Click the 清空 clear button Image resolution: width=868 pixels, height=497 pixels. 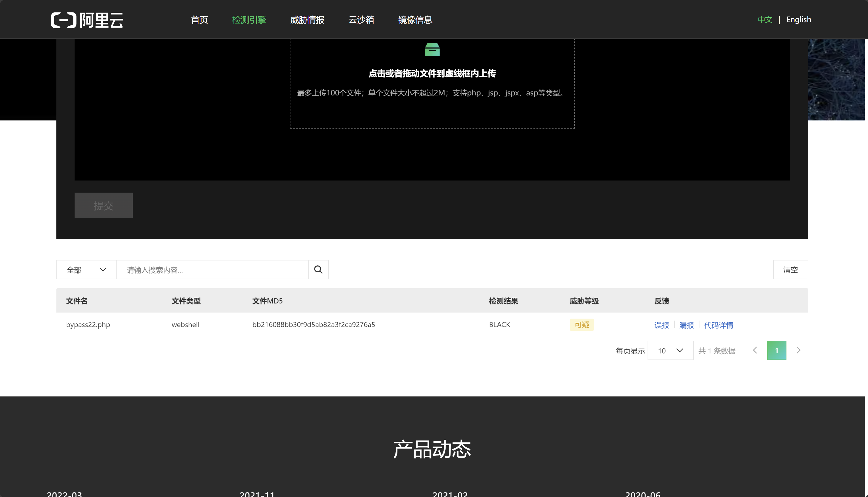(790, 270)
